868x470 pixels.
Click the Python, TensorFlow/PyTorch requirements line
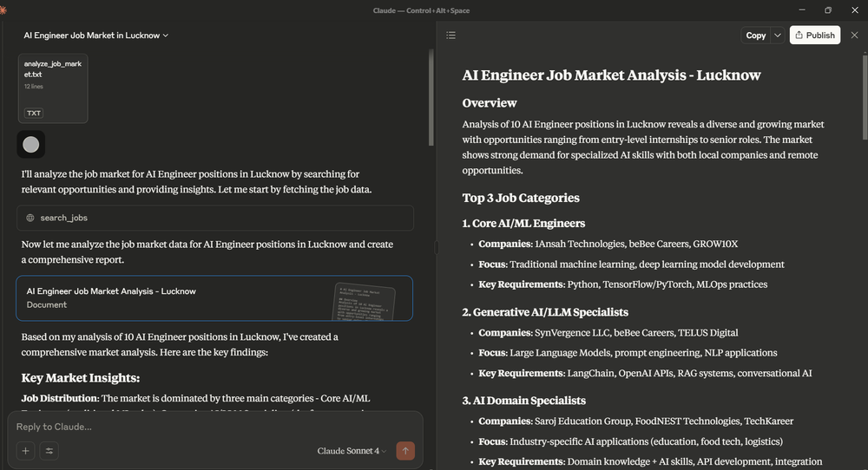[x=622, y=284]
